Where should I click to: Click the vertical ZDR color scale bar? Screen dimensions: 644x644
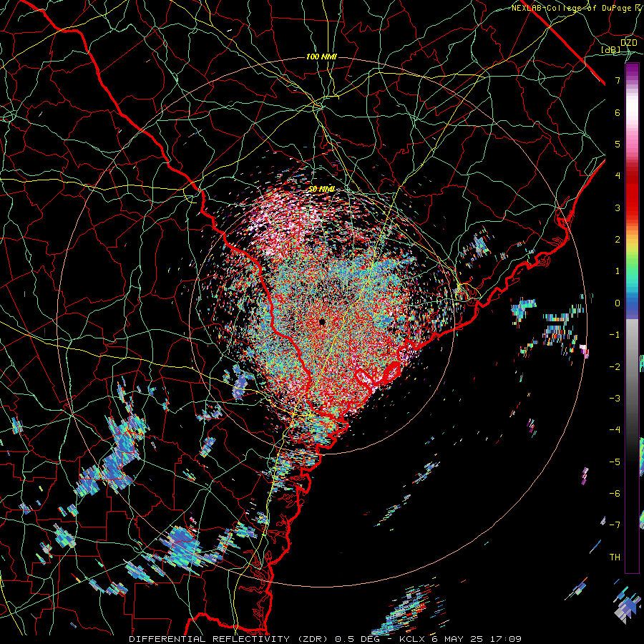(x=632, y=318)
